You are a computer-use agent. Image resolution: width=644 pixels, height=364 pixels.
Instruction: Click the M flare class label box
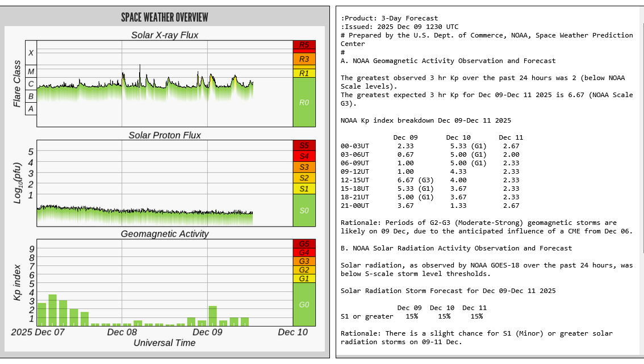click(x=31, y=72)
